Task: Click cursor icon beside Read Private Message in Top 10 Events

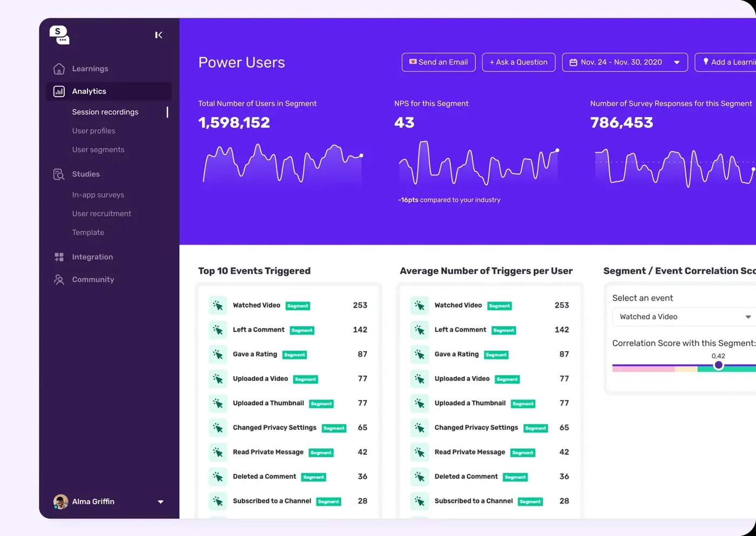Action: click(218, 452)
